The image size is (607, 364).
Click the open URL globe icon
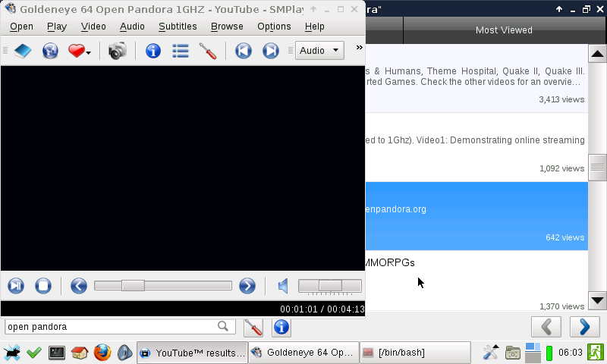point(50,51)
